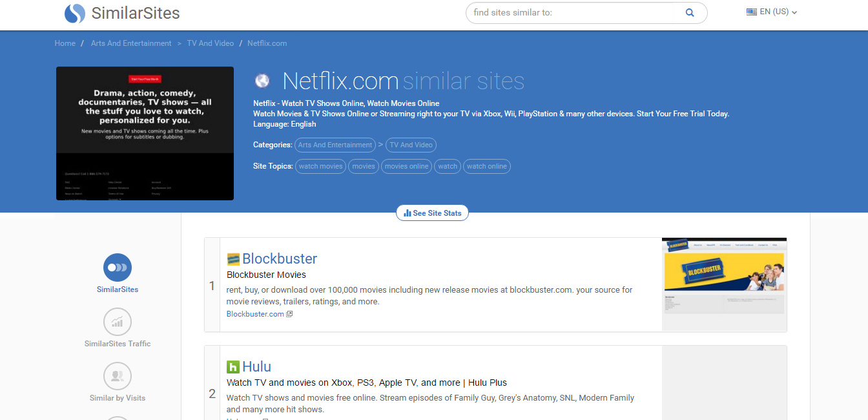
Task: Click the SimilarSites logo icon
Action: [75, 13]
